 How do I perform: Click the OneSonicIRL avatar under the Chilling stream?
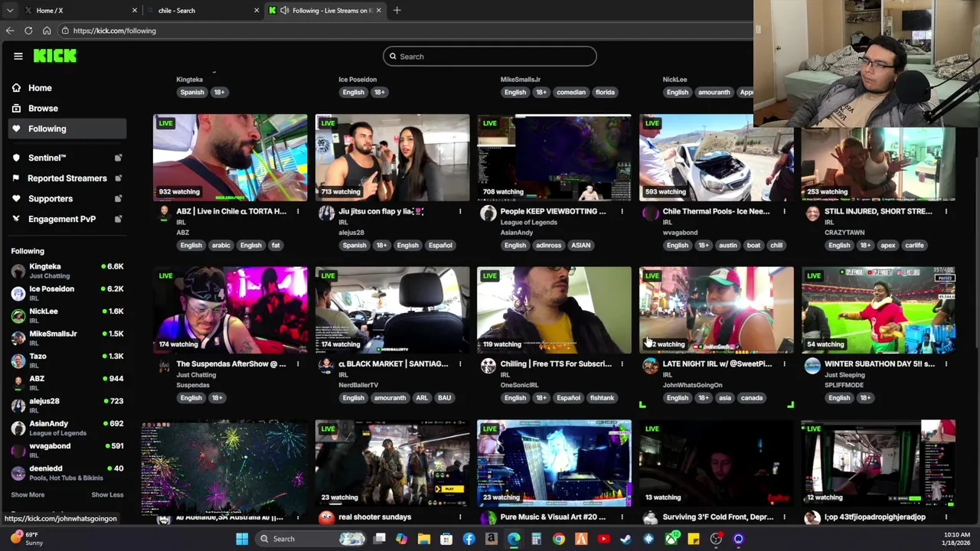coord(488,366)
